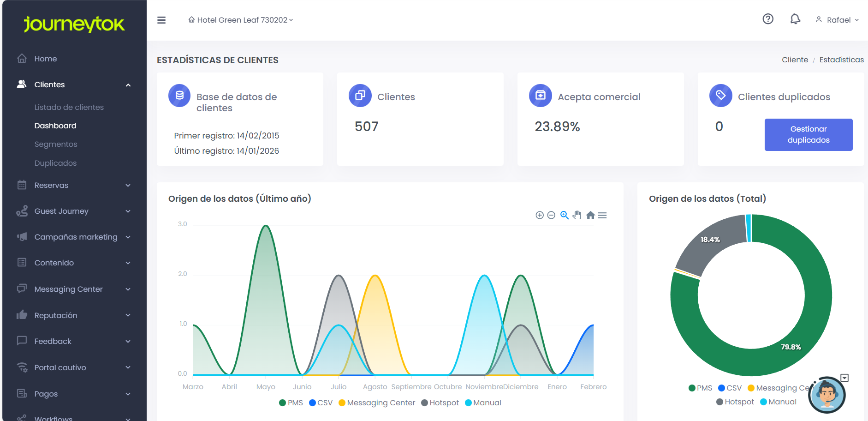This screenshot has width=868, height=421.
Task: Open the Segmentos submenu item
Action: 56,144
